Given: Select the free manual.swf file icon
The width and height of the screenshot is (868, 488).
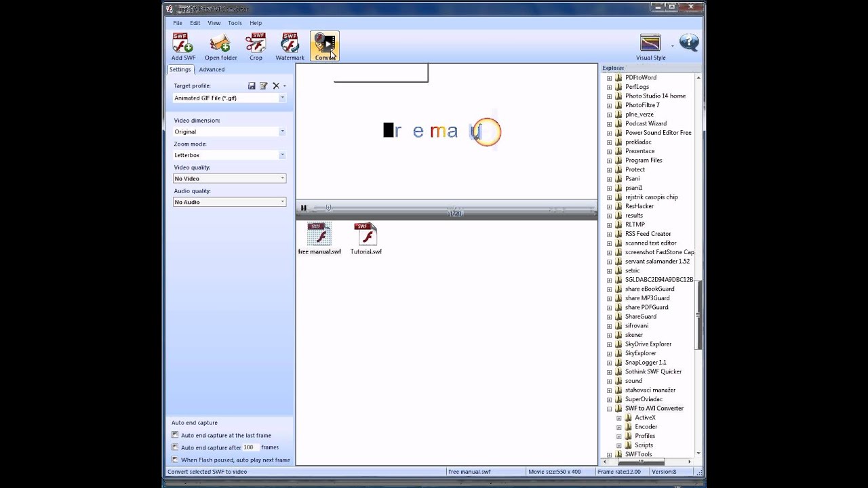Looking at the screenshot, I should click(319, 235).
